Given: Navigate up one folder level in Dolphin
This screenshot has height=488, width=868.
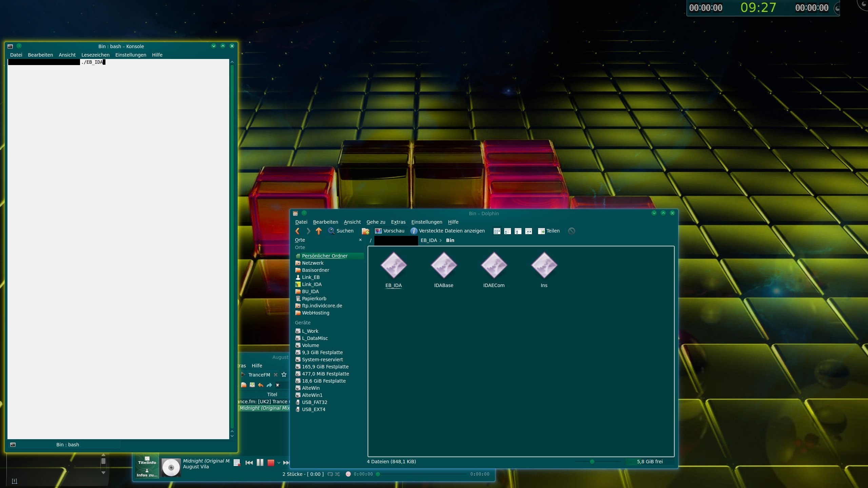Looking at the screenshot, I should tap(318, 231).
